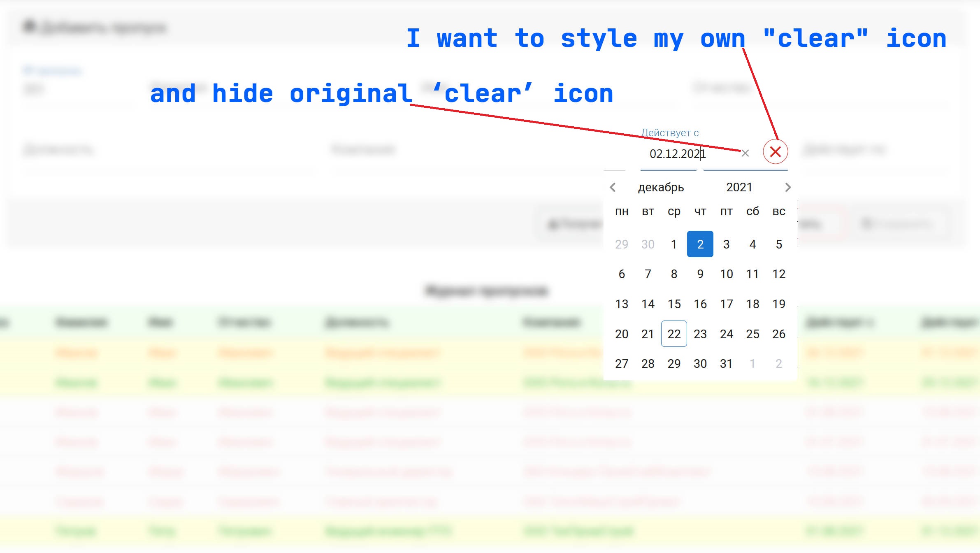This screenshot has width=980, height=553.
Task: Select December 10 in the calendar
Action: (x=727, y=274)
